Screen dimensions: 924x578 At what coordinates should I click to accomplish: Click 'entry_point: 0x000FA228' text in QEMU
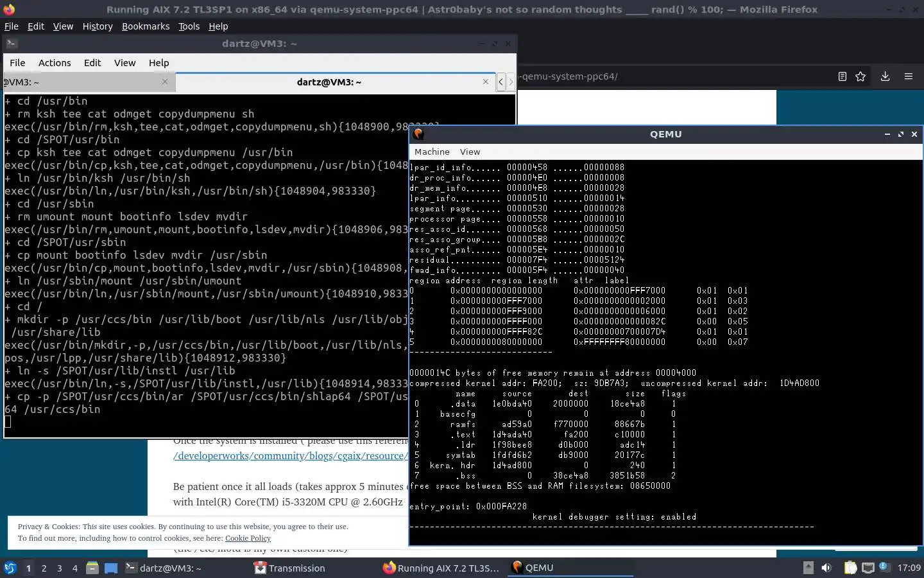[468, 506]
